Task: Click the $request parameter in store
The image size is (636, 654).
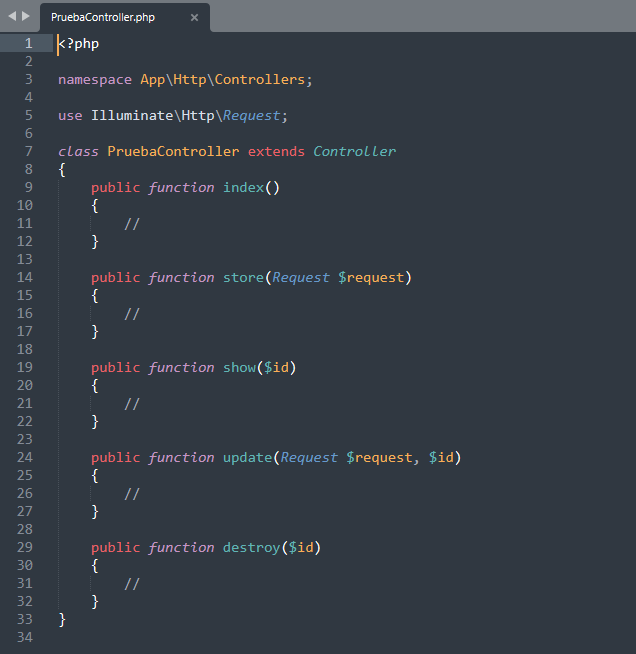Action: pos(374,277)
